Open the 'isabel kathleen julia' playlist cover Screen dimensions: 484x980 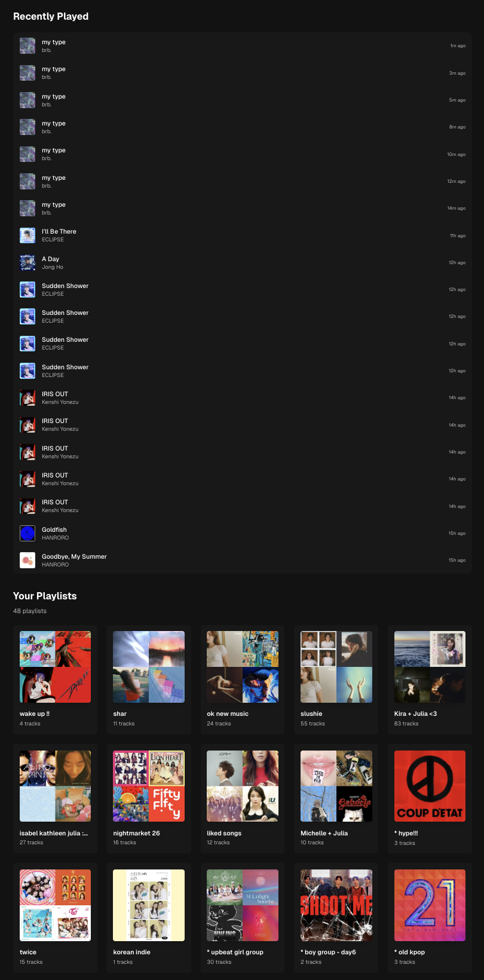coord(55,786)
